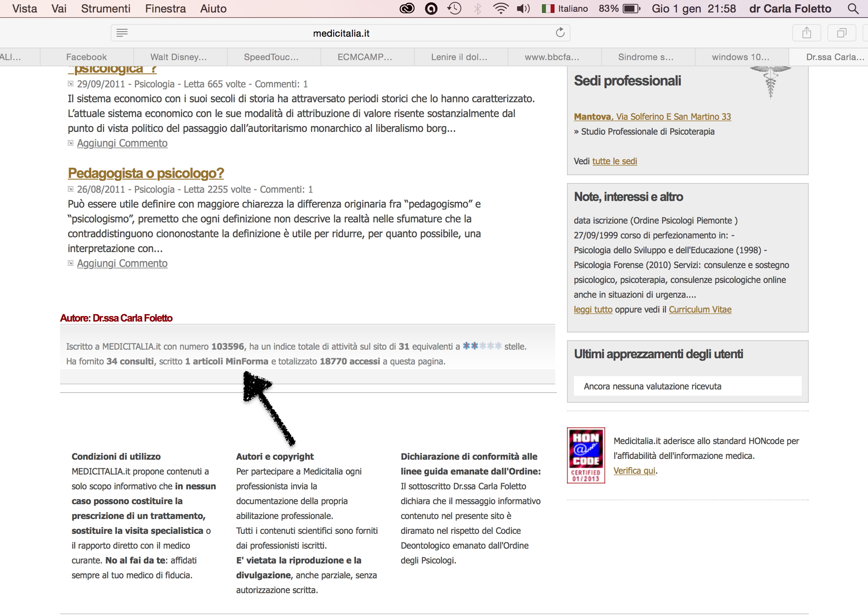
Task: Open the Vista menu
Action: coord(25,9)
